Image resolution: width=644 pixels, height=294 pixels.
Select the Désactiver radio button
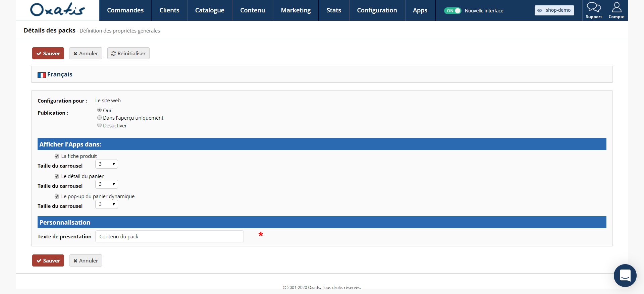pos(99,125)
